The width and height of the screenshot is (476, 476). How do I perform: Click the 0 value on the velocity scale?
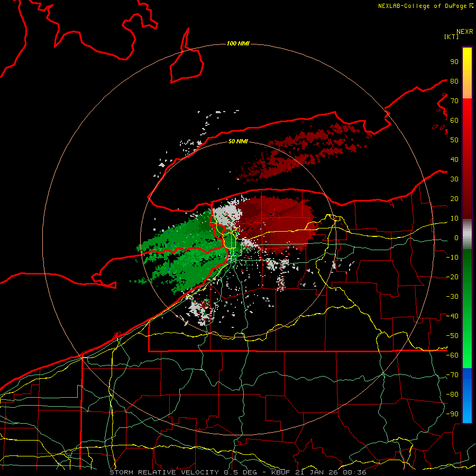(x=456, y=238)
